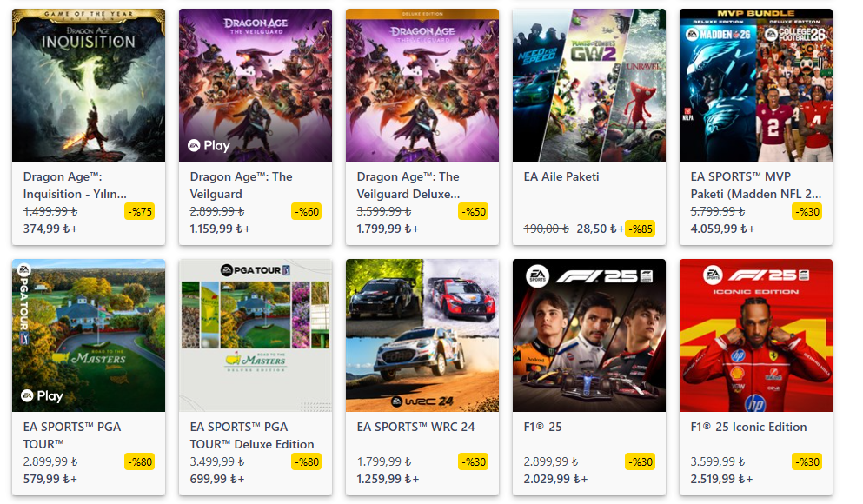Viewport: 863px width, 504px height.
Task: Open the F1 25 standard edition cover
Action: pyautogui.click(x=589, y=335)
